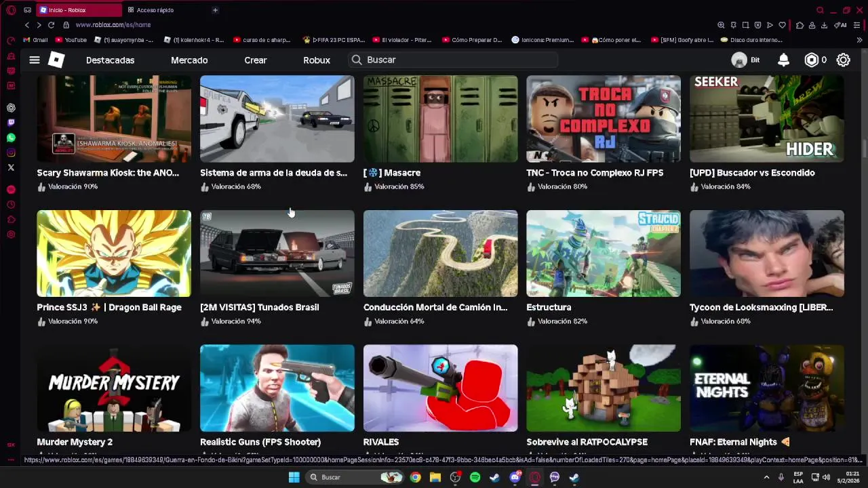Open Google Chrome from the taskbar

(415, 477)
